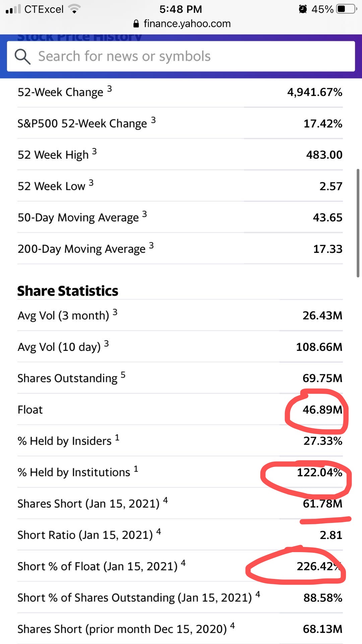Viewport: 362px width, 644px height.
Task: Tap the 52 Week High value 483.00
Action: (324, 155)
